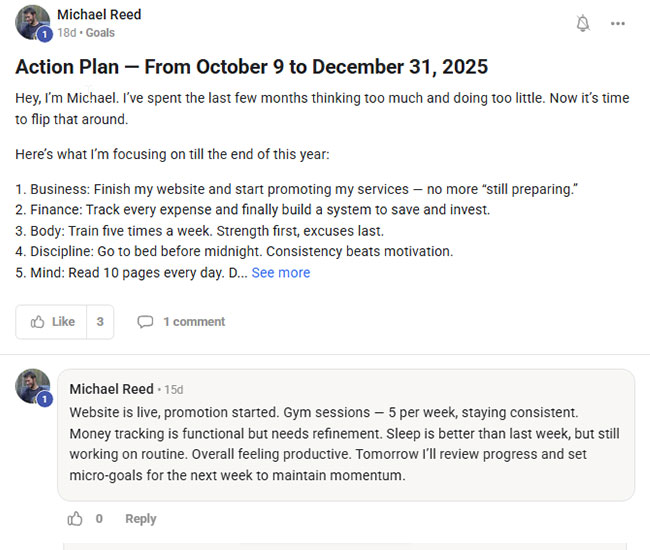Click level badge on post author avatar
This screenshot has height=550, width=650.
point(44,35)
